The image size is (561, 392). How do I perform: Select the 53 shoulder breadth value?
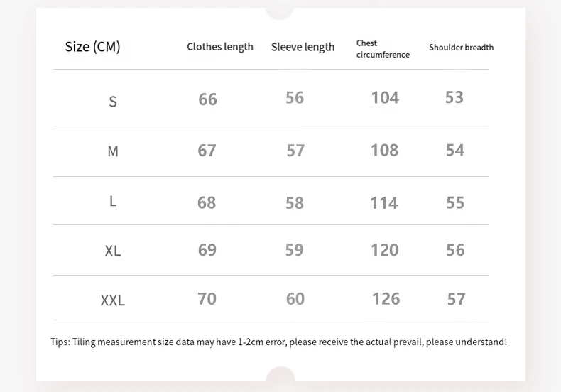pos(454,97)
